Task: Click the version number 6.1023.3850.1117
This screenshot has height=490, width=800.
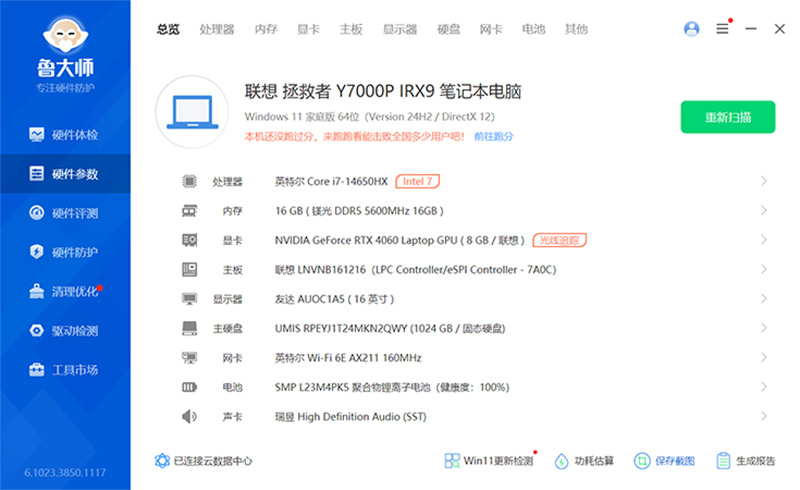Action: pyautogui.click(x=65, y=473)
